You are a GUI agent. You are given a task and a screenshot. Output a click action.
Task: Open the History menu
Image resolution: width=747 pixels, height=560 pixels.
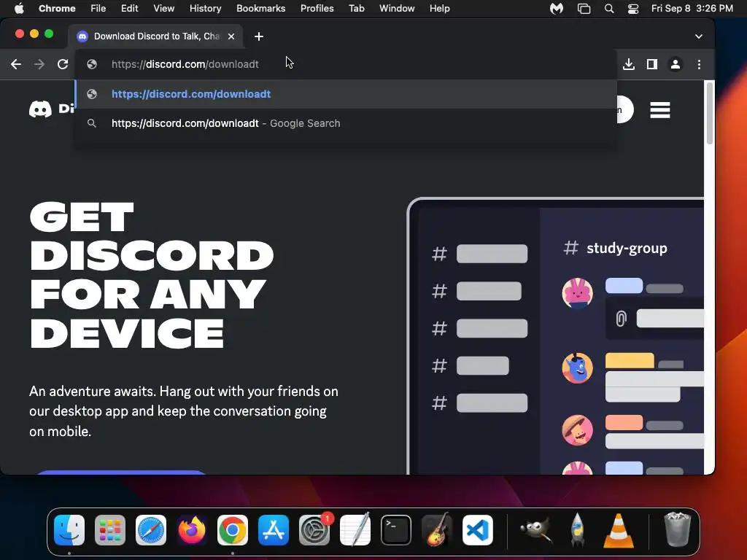click(205, 9)
